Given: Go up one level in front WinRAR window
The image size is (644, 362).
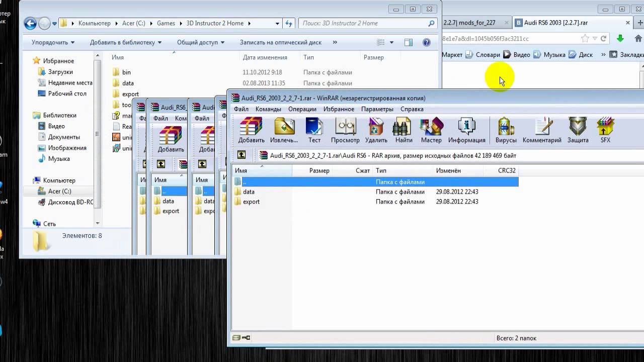Looking at the screenshot, I should pos(242,155).
